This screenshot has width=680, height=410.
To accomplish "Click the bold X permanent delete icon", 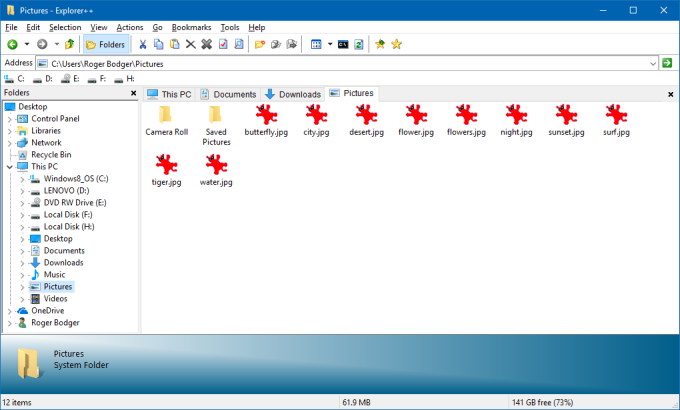I will (206, 44).
